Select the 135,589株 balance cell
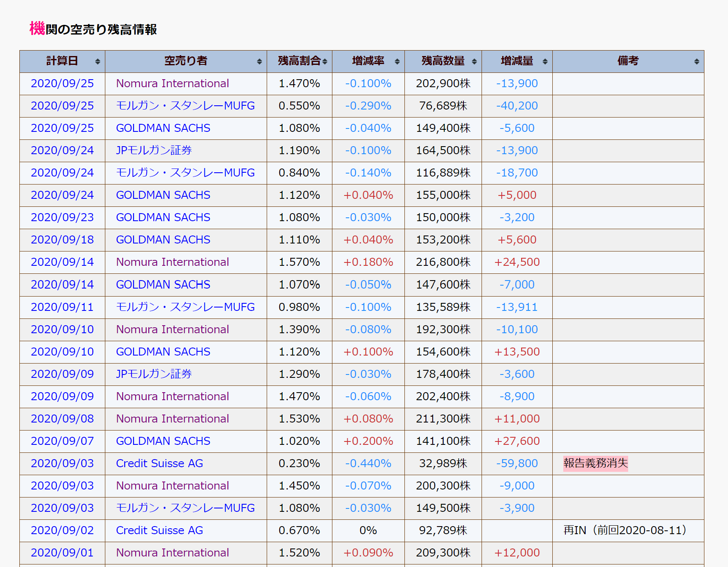Screen dimensions: 728x567 coord(443,307)
